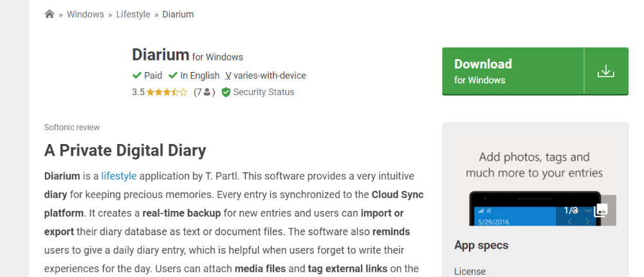The width and height of the screenshot is (644, 277).
Task: Click the green checkmark beside In English
Action: click(173, 75)
